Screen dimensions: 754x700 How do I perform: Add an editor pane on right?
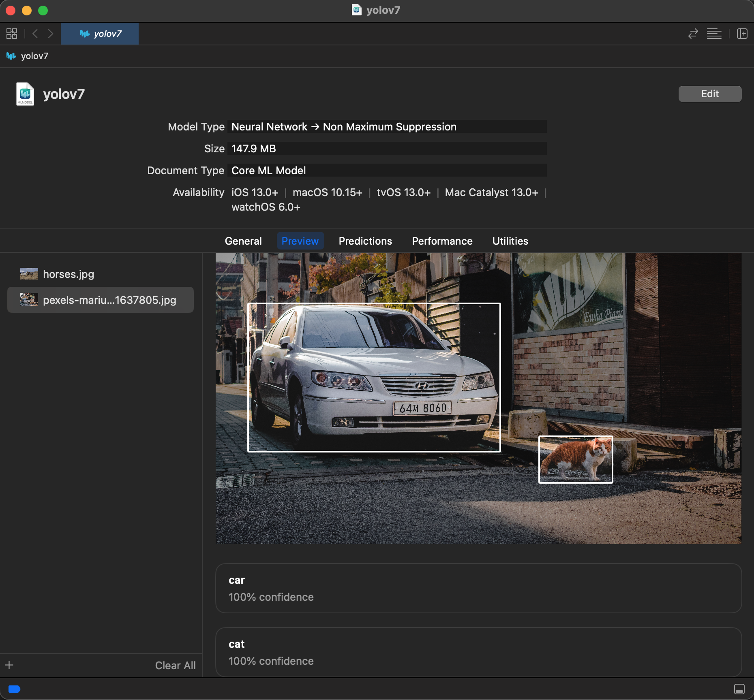742,34
